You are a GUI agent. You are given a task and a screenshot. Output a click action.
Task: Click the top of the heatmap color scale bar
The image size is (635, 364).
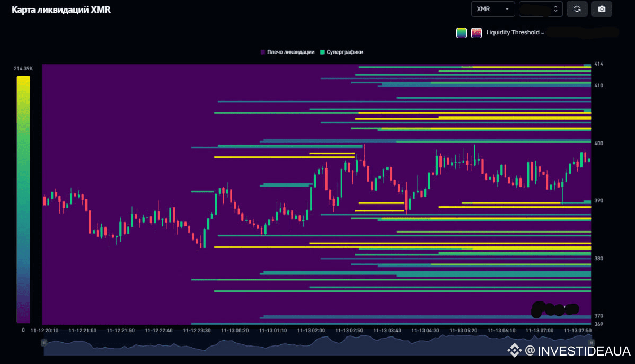click(23, 78)
